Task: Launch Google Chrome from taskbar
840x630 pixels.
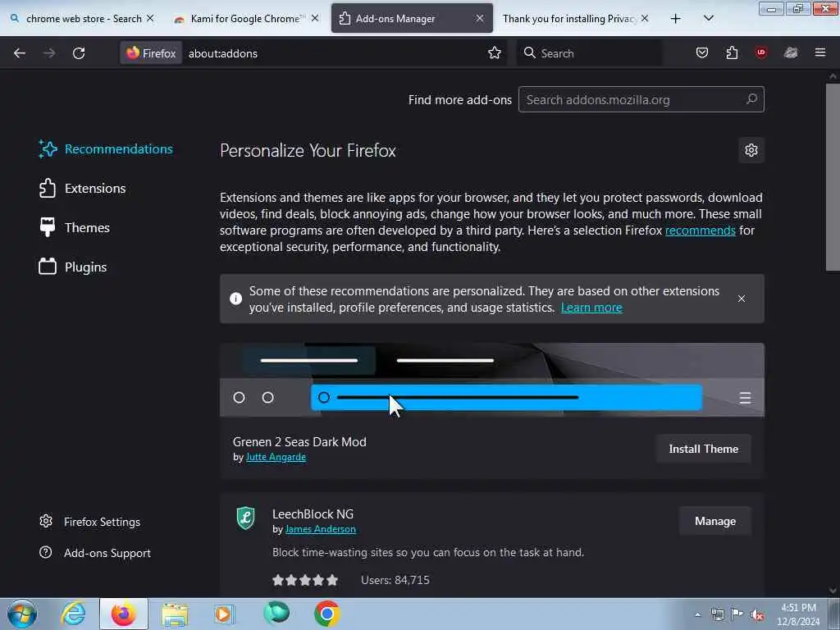Action: [x=326, y=614]
